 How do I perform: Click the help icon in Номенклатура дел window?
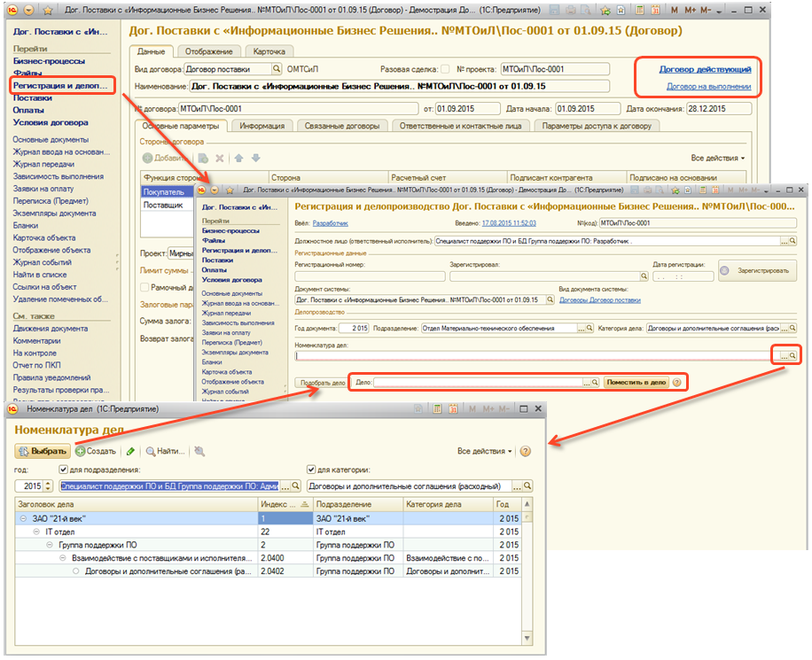(x=525, y=451)
